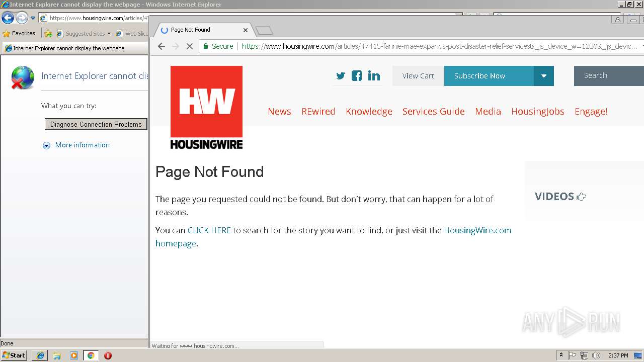Open HousingWire's Facebook page
Viewport: 644px width, 362px height.
coord(357,76)
